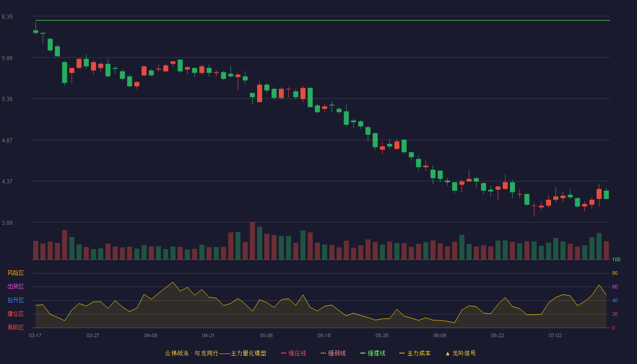This screenshot has width=637, height=364.
Task: Click the 05-06 date label
Action: point(266,335)
